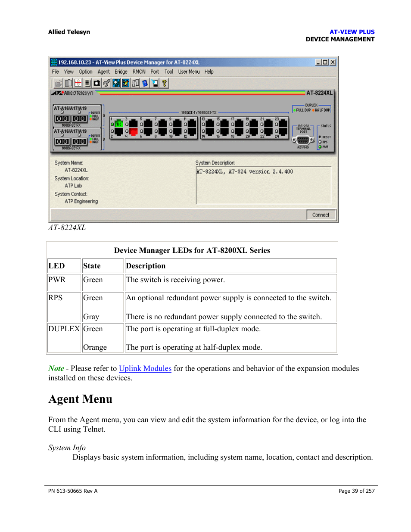Open the User Menu menu
The width and height of the screenshot is (411, 532).
pos(189,72)
